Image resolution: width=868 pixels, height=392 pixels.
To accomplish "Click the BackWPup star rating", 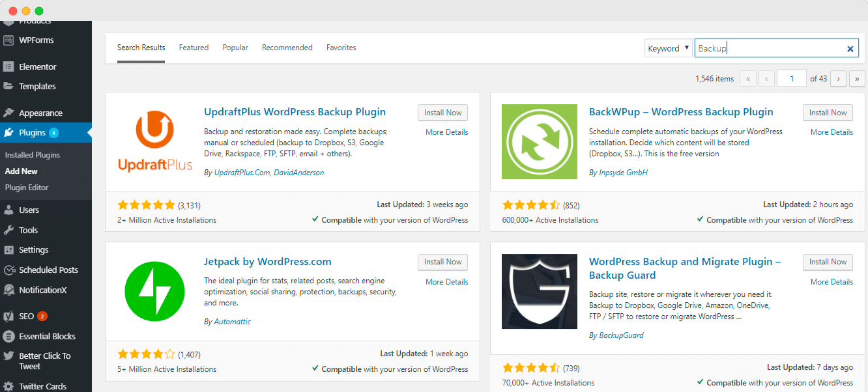I will 531,205.
